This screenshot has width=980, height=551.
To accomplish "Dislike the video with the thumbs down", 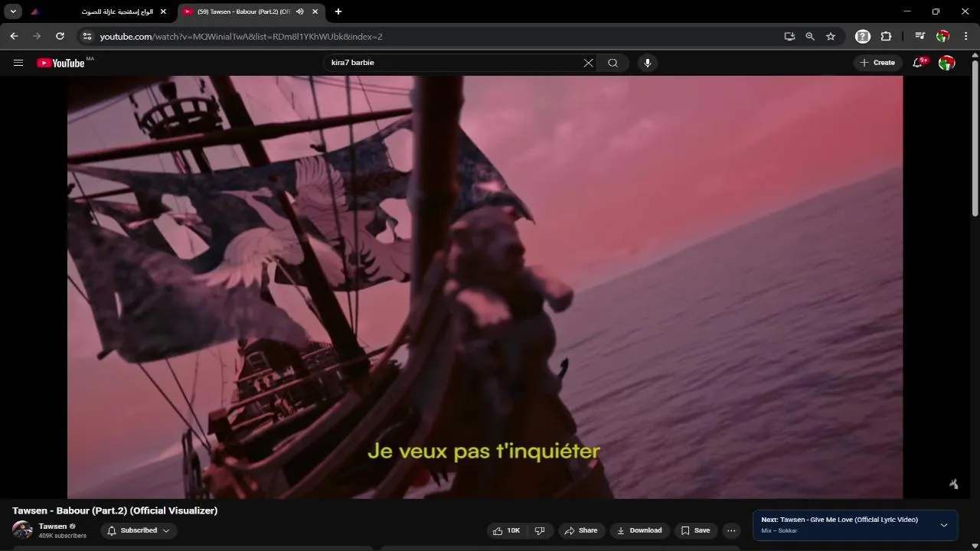I will click(539, 530).
